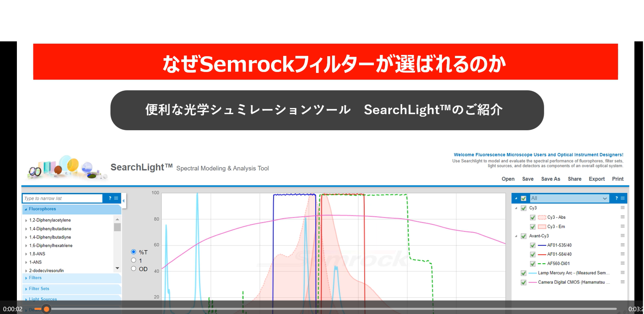Select Share in the top menu

point(574,179)
